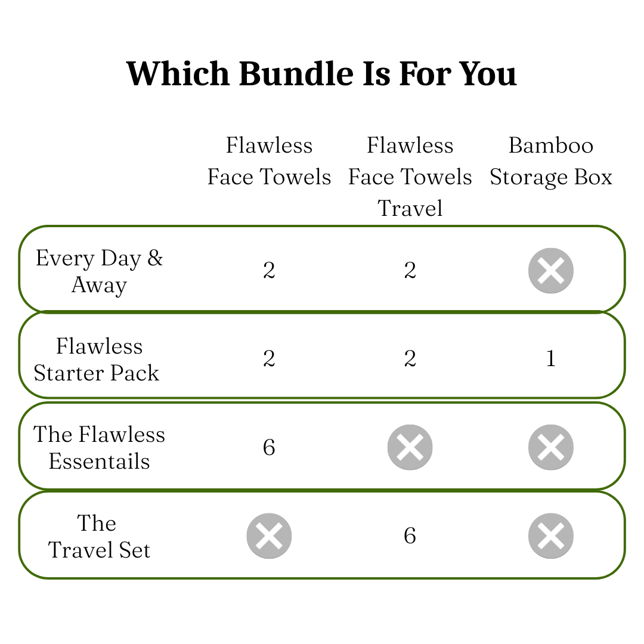Click quantity 2 Face Towels in Every Day & Away
The height and width of the screenshot is (644, 644).
[269, 271]
